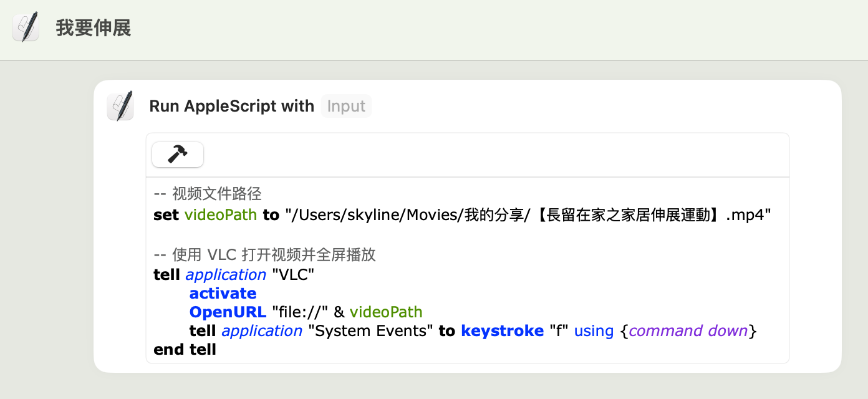The image size is (868, 399).
Task: Click the keystroke "f" command line
Action: click(473, 330)
